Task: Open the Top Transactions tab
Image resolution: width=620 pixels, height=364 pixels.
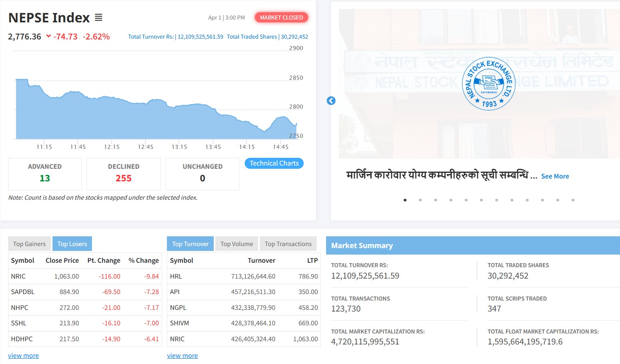Action: [x=288, y=244]
